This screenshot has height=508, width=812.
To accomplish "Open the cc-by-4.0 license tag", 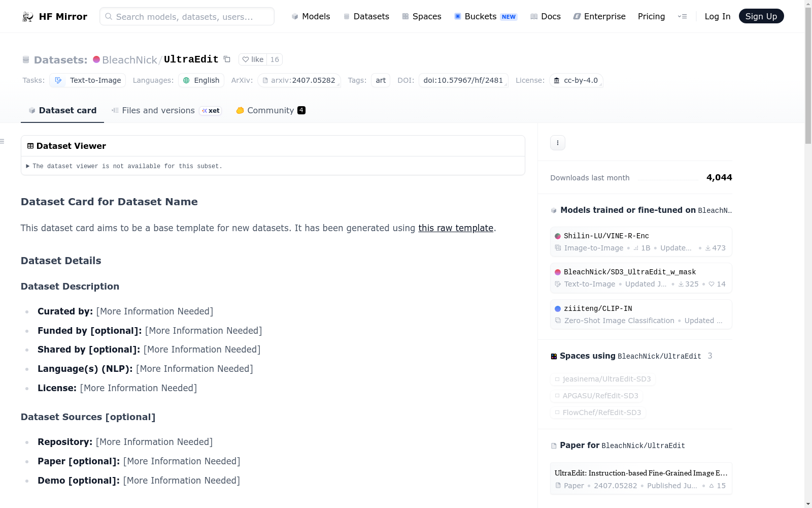I will pyautogui.click(x=576, y=80).
